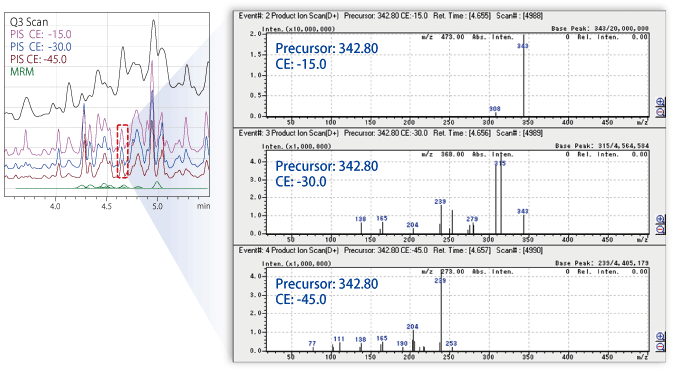Click the 138 peak label in the CE -30.0 spectrum
The image size is (675, 370).
(360, 219)
